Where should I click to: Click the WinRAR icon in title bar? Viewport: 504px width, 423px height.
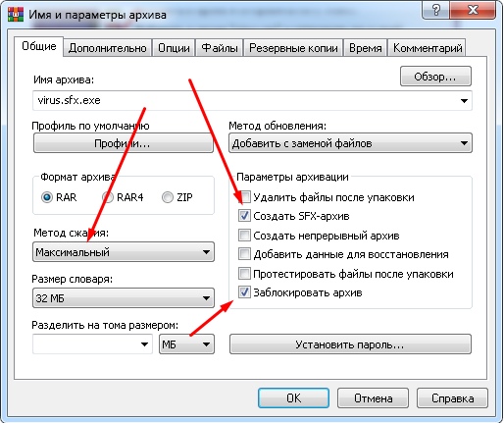click(16, 14)
